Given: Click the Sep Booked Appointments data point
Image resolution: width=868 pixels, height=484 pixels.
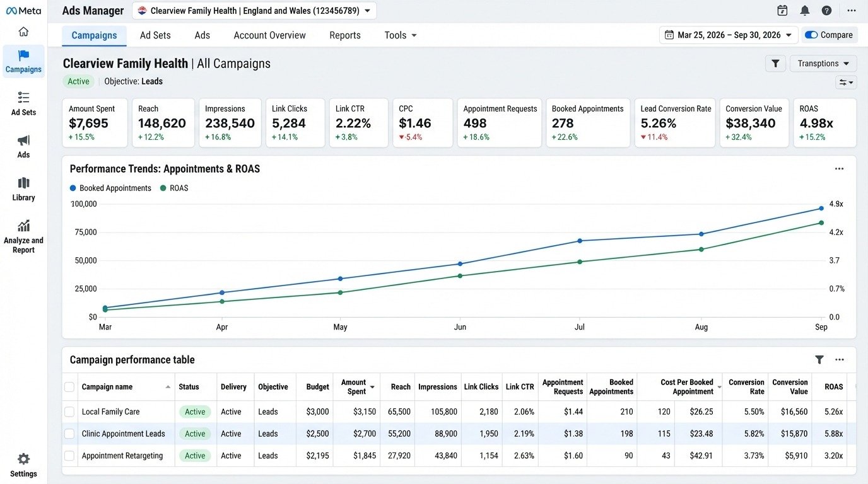Looking at the screenshot, I should 821,209.
